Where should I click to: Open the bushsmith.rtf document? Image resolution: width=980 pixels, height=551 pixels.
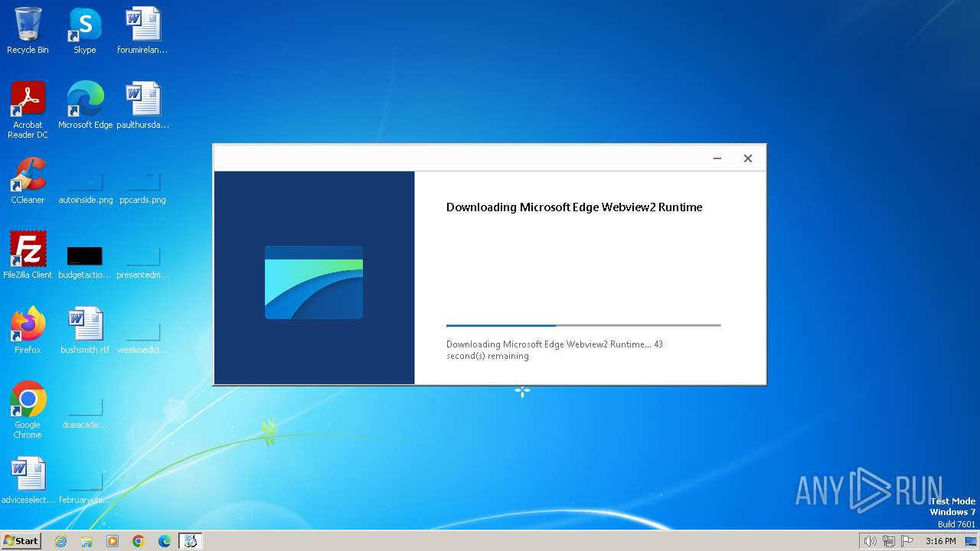[85, 331]
